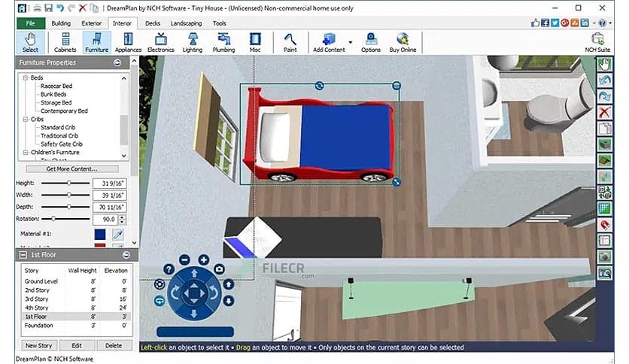This screenshot has height=364, width=629.
Task: Open the File menu
Action: (31, 23)
